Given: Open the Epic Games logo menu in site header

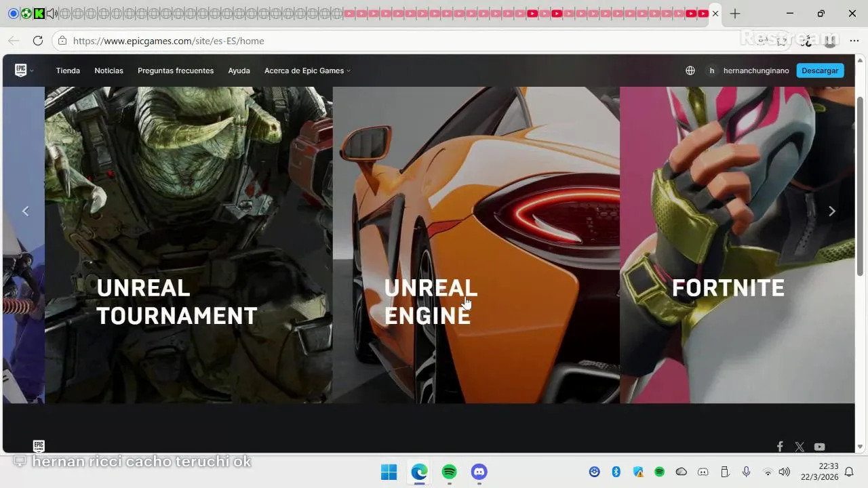Looking at the screenshot, I should click(24, 70).
